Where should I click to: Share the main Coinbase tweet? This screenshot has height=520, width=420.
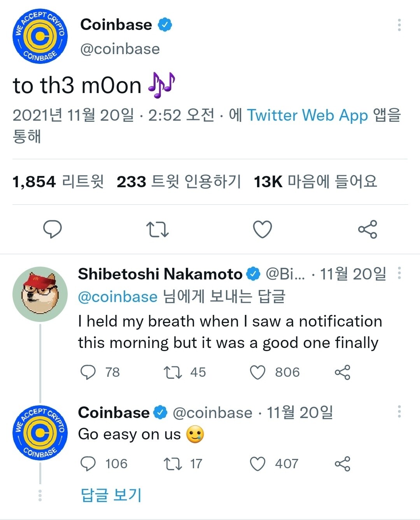[368, 230]
